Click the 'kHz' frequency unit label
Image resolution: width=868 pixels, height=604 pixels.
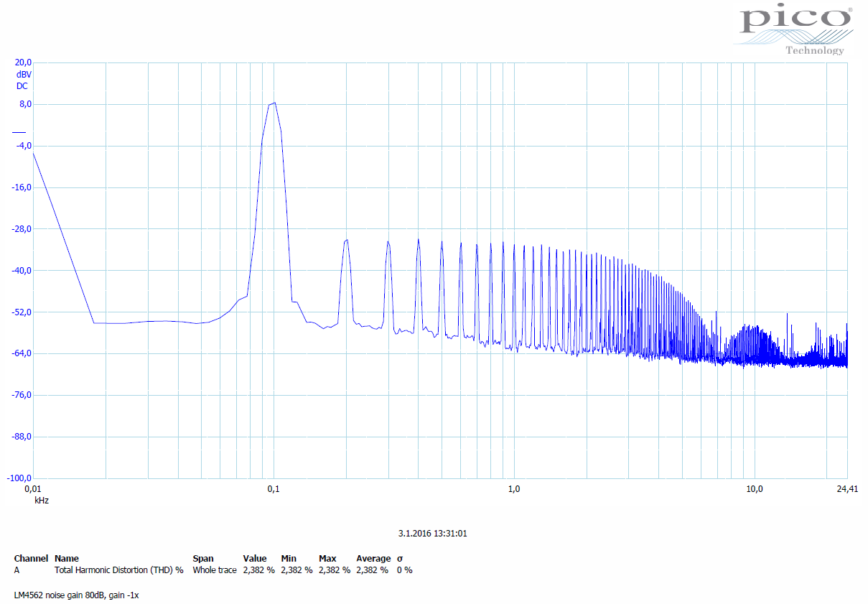tap(42, 500)
